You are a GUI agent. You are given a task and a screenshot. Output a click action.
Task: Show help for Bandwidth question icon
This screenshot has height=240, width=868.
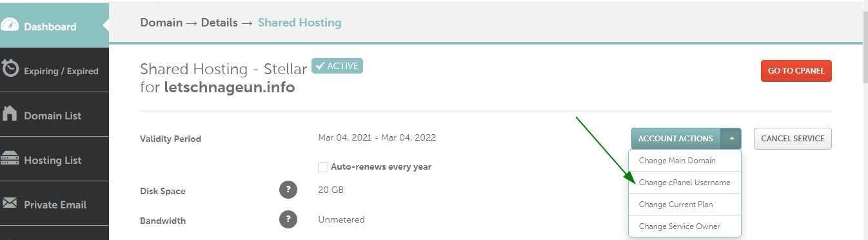(288, 220)
